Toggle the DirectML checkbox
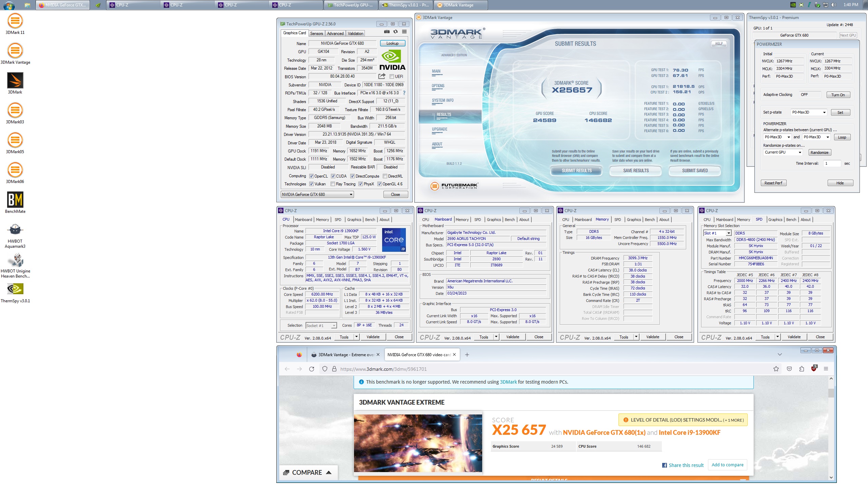The width and height of the screenshot is (868, 488). pyautogui.click(x=385, y=176)
